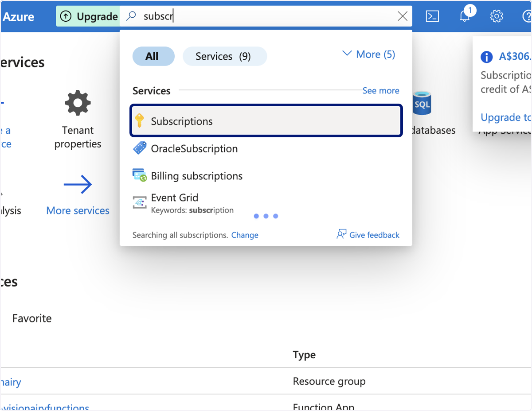The height and width of the screenshot is (411, 532).
Task: Click the Services section heading in dropdown
Action: click(152, 91)
